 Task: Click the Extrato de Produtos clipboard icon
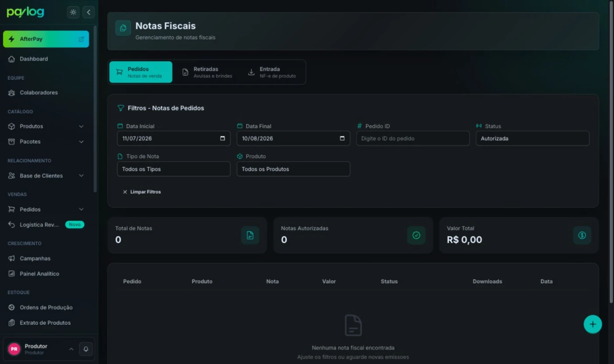coord(11,323)
